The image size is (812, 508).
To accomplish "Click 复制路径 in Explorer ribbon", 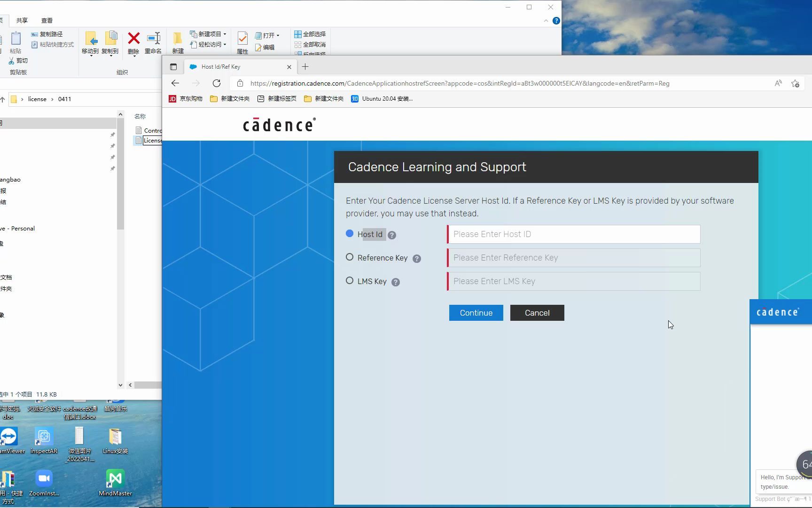I will pyautogui.click(x=47, y=34).
